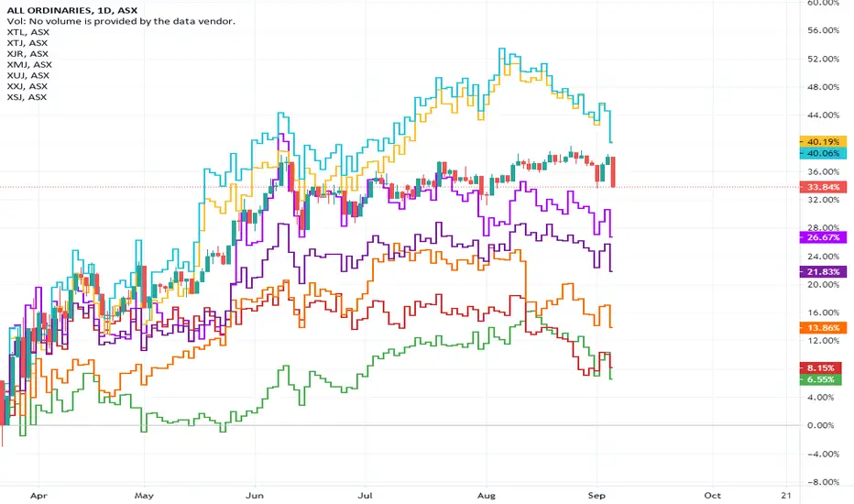Screen dimensions: 854x504
Task: Click the cyan 40.06% price label
Action: (x=823, y=153)
